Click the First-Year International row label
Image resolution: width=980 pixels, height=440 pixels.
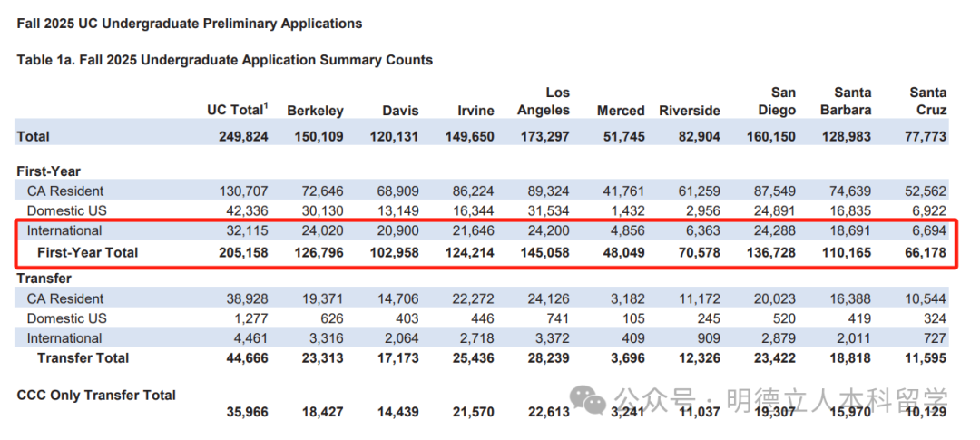point(64,230)
